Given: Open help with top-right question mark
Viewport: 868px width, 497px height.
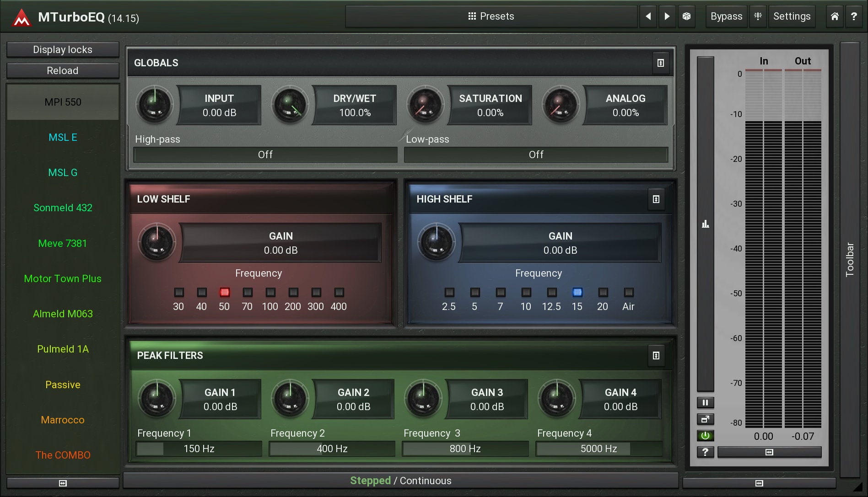Looking at the screenshot, I should (x=854, y=16).
